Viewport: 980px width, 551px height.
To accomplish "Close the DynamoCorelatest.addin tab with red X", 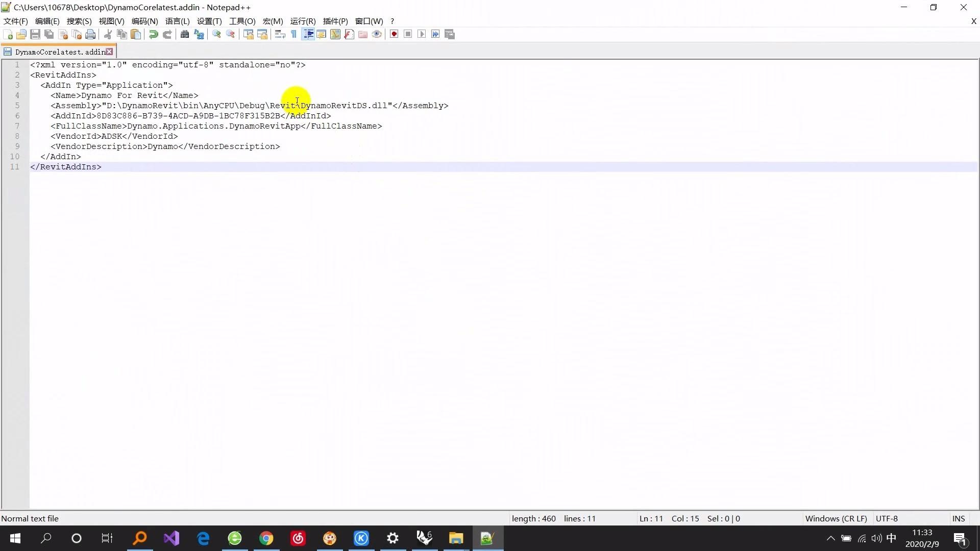I will tap(109, 52).
